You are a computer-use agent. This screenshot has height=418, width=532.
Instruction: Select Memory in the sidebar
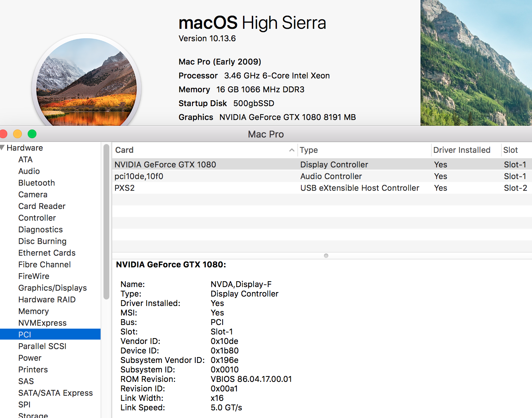click(x=34, y=311)
